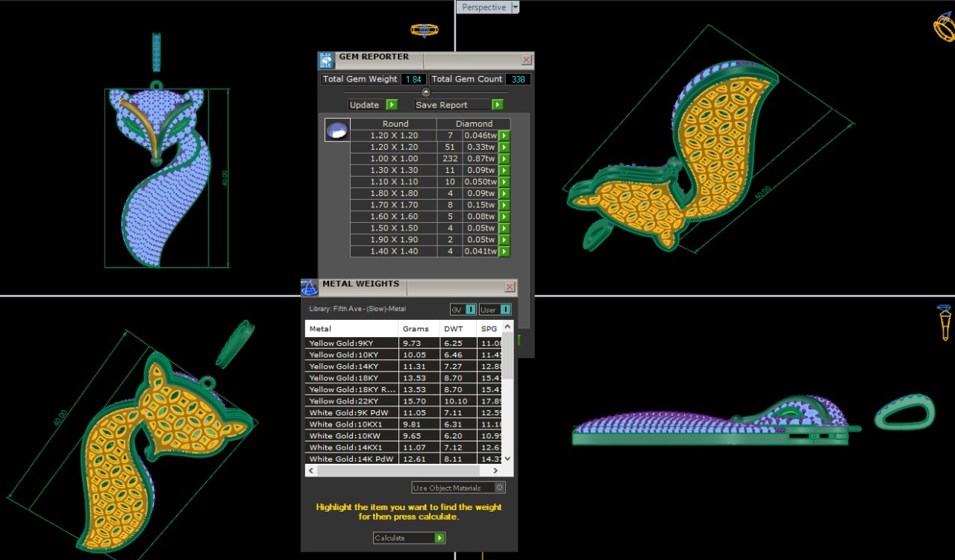Image resolution: width=955 pixels, height=560 pixels.
Task: Click the Gem Reporter panel icon
Action: coord(326,60)
